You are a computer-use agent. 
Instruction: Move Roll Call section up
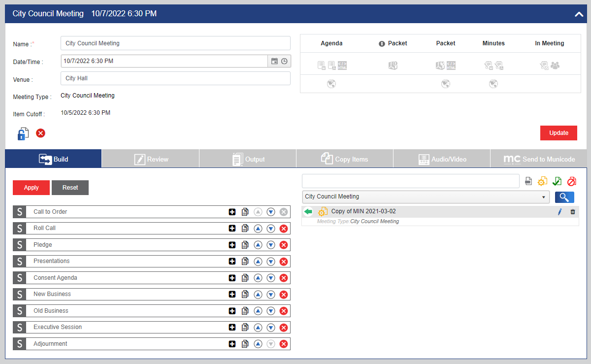pyautogui.click(x=258, y=229)
